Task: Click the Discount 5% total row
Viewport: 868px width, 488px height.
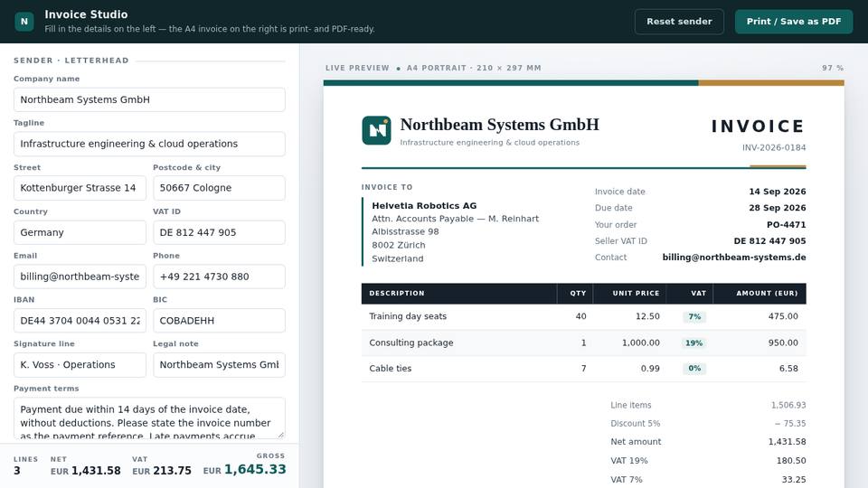Action: pos(708,423)
